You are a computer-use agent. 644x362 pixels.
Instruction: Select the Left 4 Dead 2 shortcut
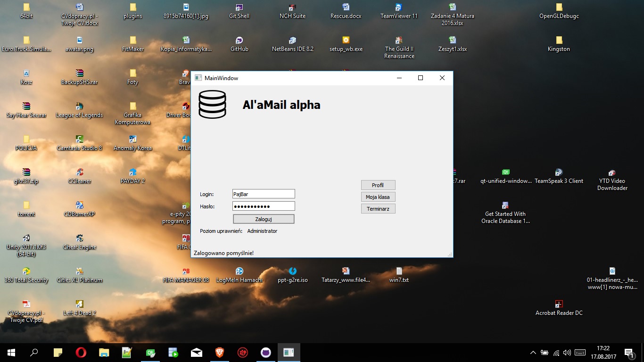tap(79, 308)
